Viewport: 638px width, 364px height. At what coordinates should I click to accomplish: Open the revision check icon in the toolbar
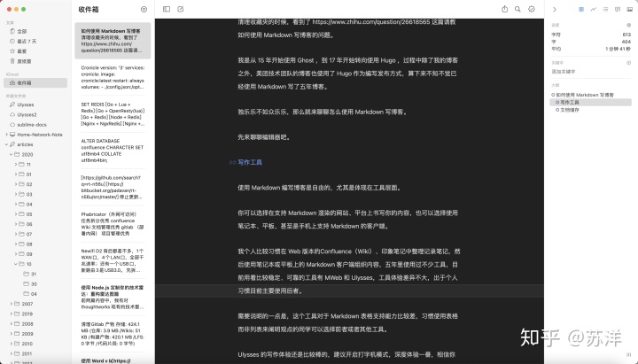[532, 9]
